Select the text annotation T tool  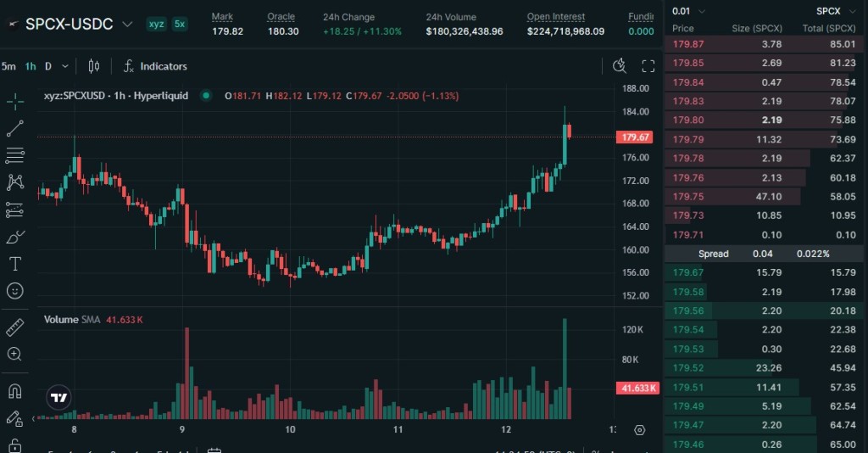15,264
